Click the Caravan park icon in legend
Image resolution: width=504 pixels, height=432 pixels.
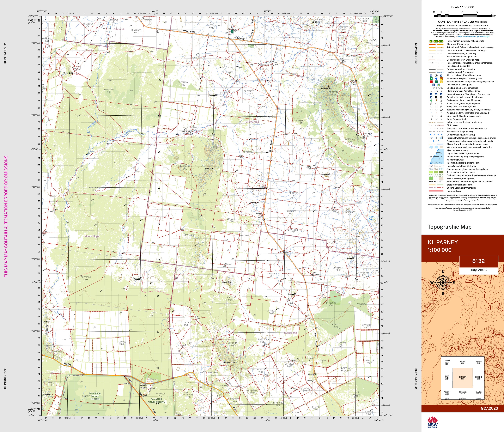(441, 94)
